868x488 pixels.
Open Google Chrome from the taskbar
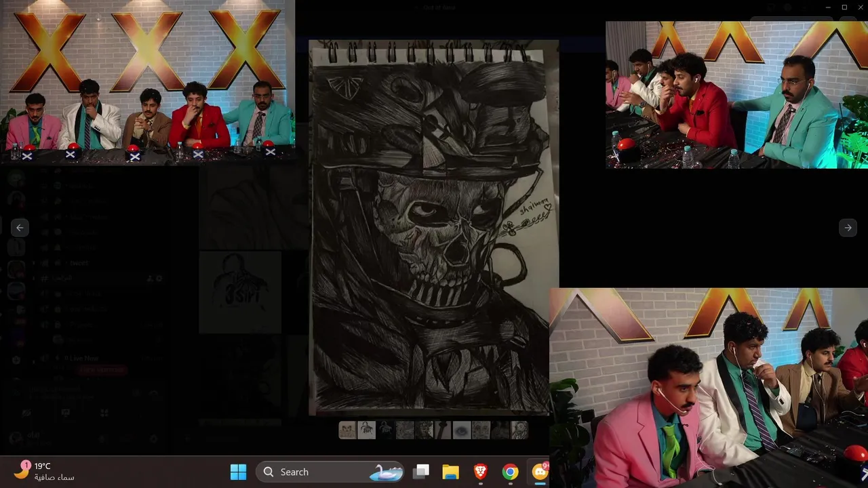tap(510, 472)
